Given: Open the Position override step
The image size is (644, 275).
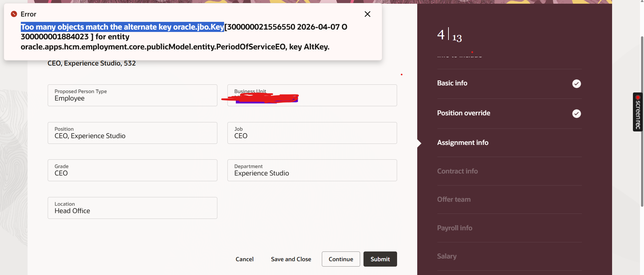Looking at the screenshot, I should [464, 113].
